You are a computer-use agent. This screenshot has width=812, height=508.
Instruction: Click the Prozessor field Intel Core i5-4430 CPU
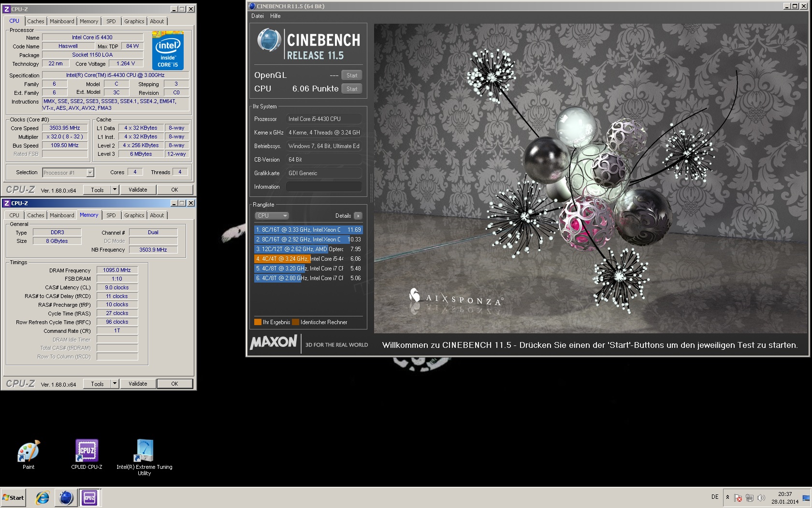tap(324, 119)
